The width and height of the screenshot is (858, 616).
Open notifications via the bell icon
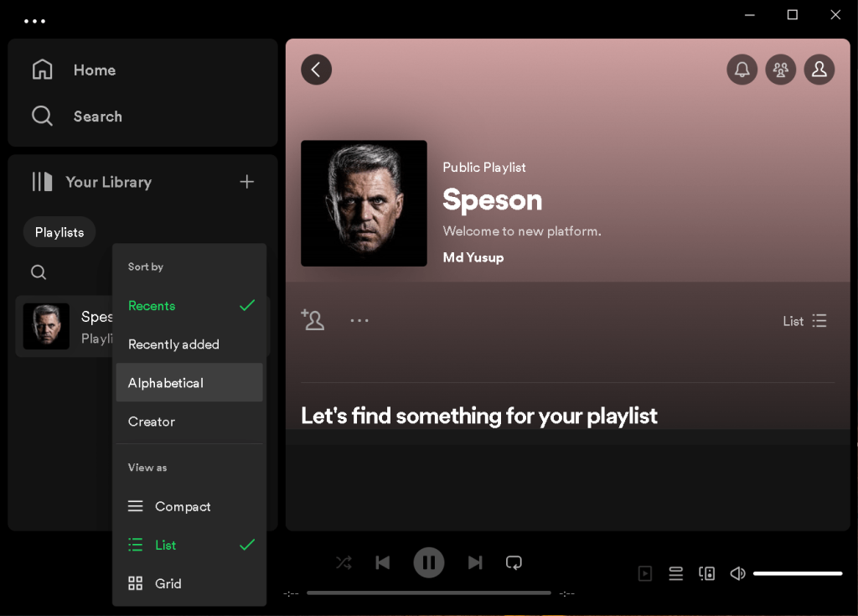point(742,70)
